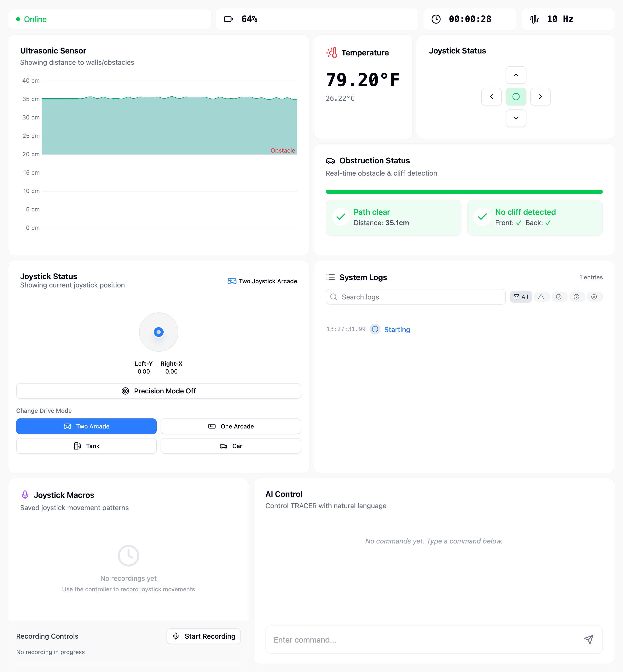The image size is (623, 672).
Task: Click the clock icon beside the 00:00:28 timer
Action: (436, 19)
